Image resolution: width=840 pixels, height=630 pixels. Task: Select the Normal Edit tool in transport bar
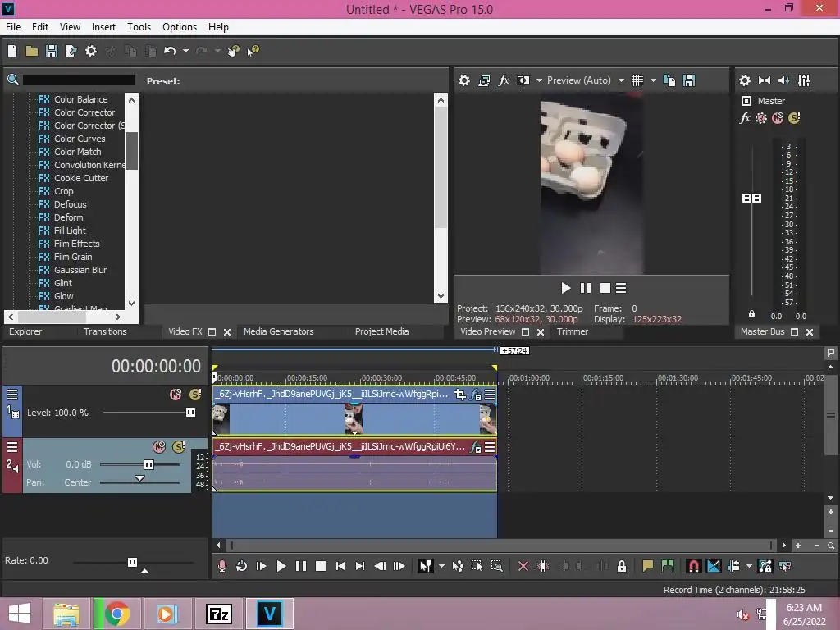[426, 566]
